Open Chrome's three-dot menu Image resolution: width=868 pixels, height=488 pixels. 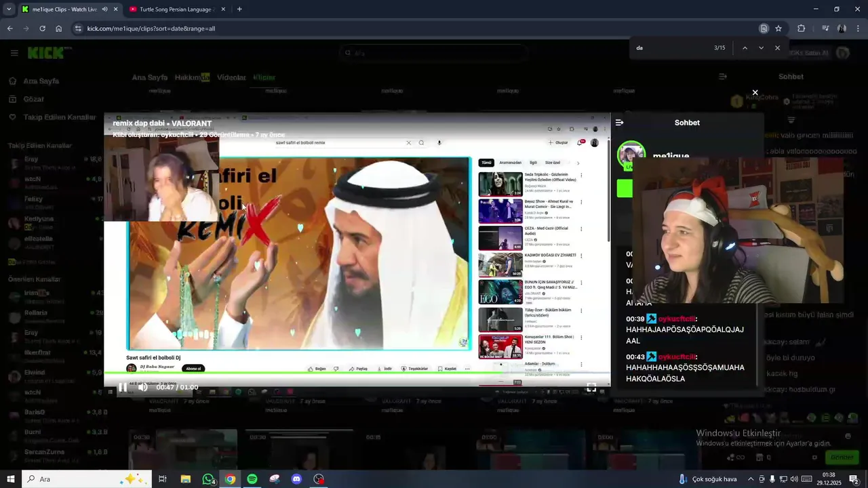coord(859,28)
